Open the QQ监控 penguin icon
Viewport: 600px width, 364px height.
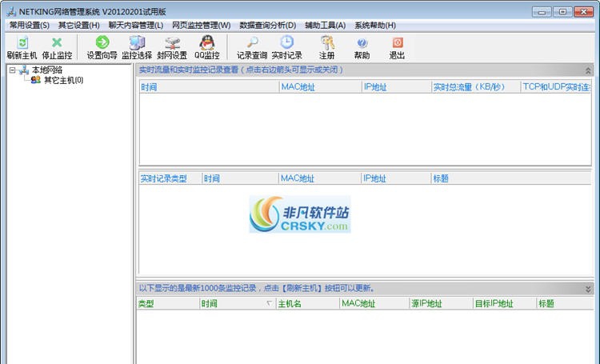tap(207, 42)
